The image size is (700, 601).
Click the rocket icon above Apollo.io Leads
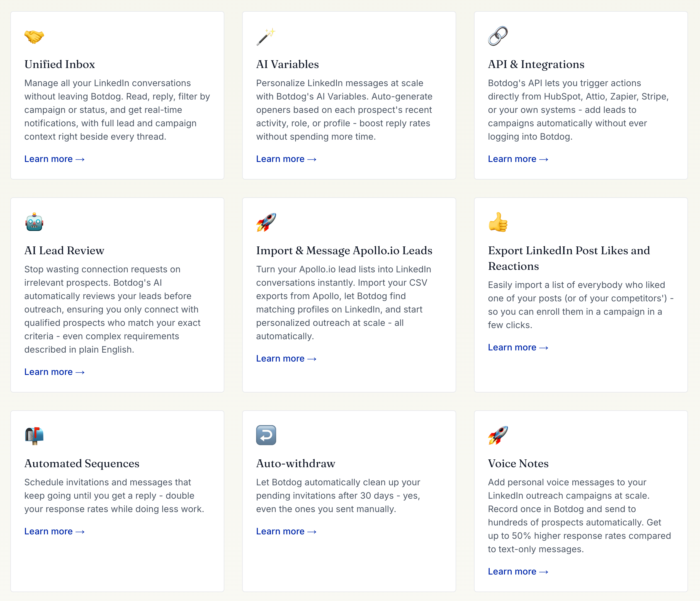pos(266,222)
